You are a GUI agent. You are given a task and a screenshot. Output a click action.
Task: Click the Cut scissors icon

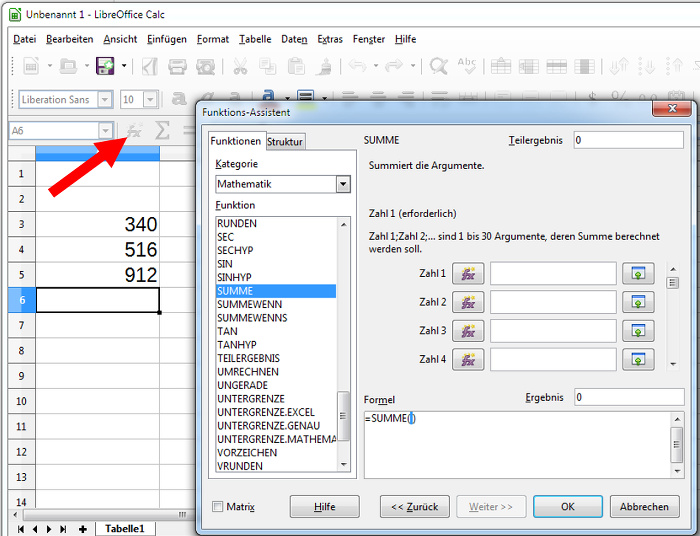[x=240, y=66]
